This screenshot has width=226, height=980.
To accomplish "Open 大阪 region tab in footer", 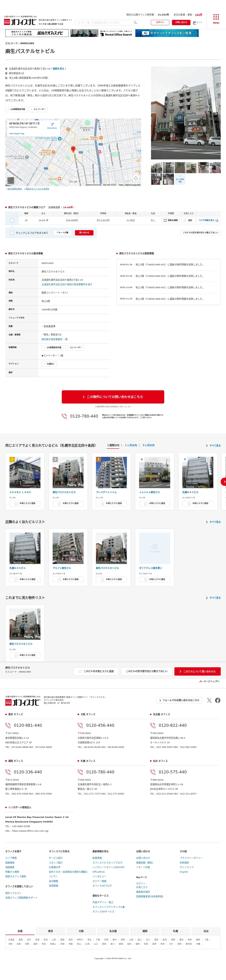I will [81, 931].
